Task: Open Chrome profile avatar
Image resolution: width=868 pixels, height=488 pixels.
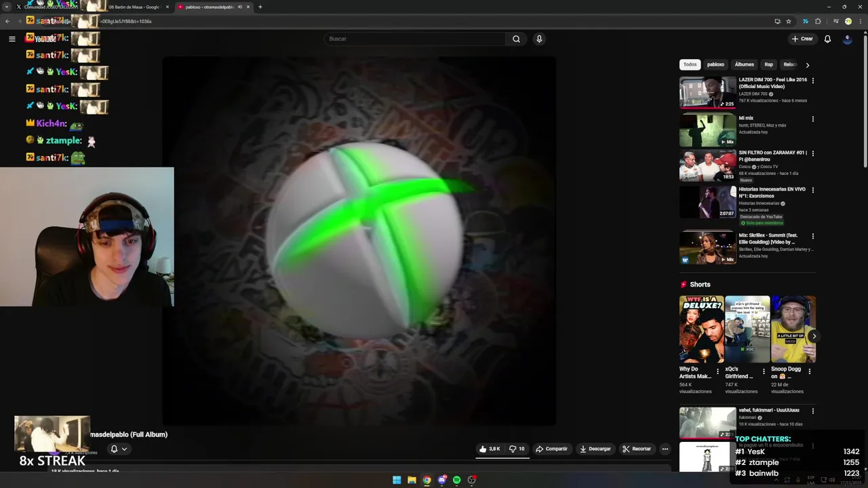Action: [x=848, y=21]
